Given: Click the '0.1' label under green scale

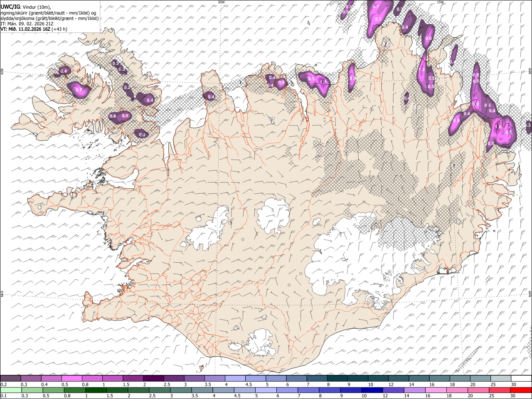Looking at the screenshot, I should pyautogui.click(x=3, y=396).
